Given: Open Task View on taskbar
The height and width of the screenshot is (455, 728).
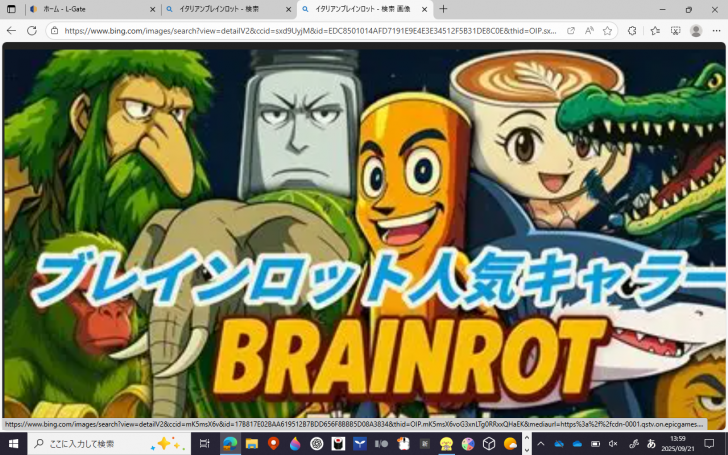Looking at the screenshot, I should point(204,443).
